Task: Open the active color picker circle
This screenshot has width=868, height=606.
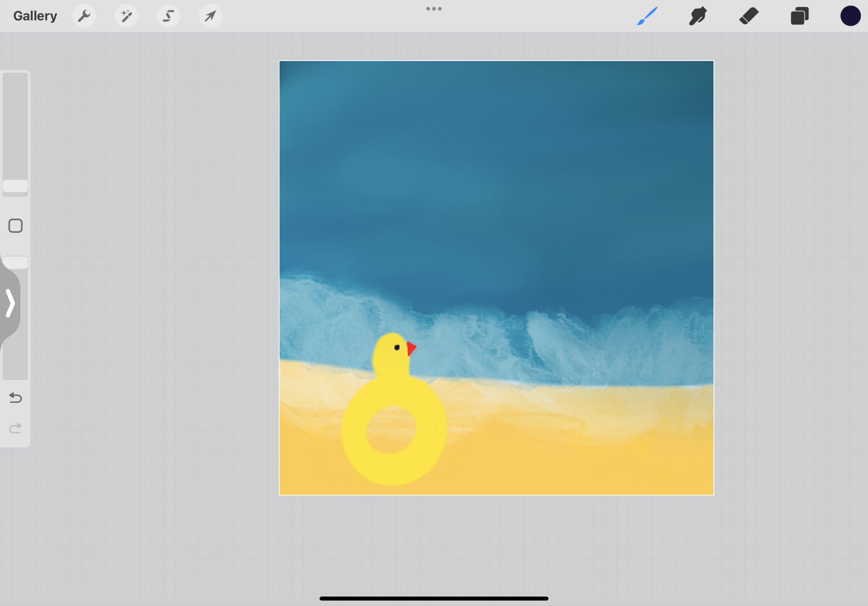Action: coord(850,16)
